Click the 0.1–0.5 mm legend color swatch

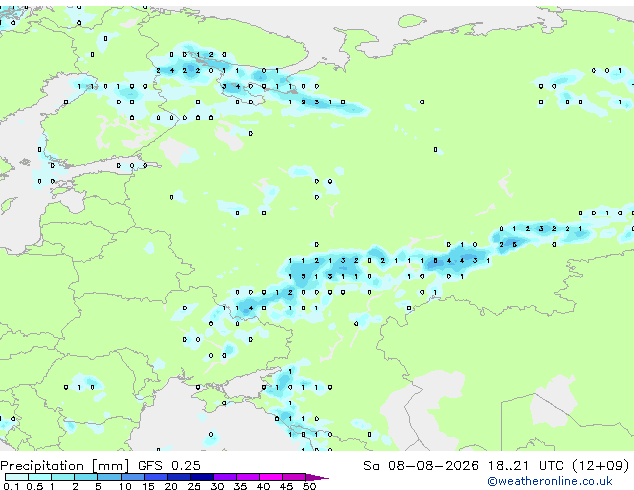coord(17,477)
